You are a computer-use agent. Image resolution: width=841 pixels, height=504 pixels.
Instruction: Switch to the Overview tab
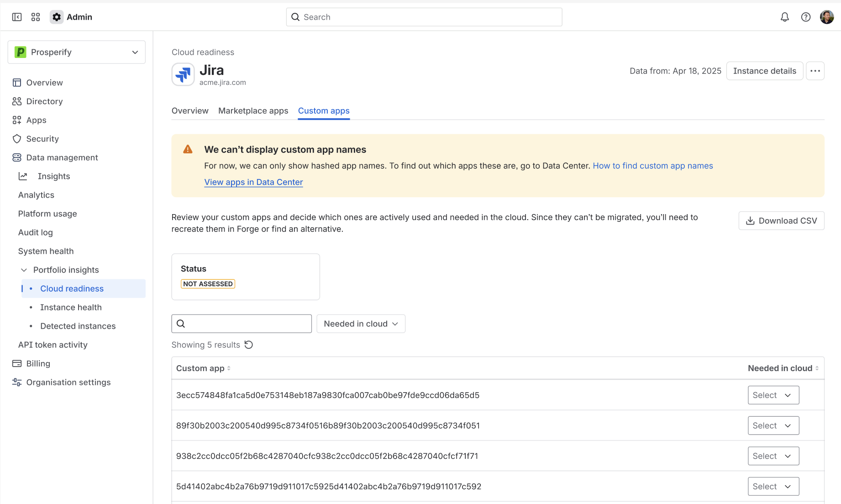pyautogui.click(x=190, y=110)
